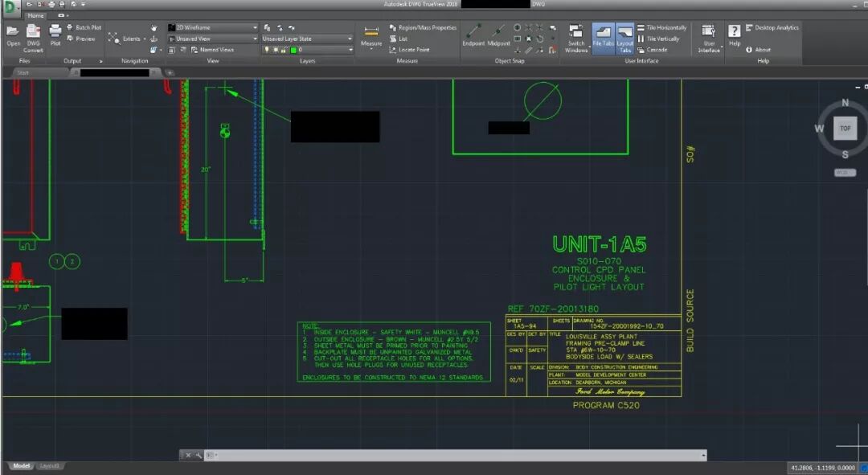Screen dimensions: 868x475
Task: Toggle the Layout Tabs option
Action: coord(624,39)
